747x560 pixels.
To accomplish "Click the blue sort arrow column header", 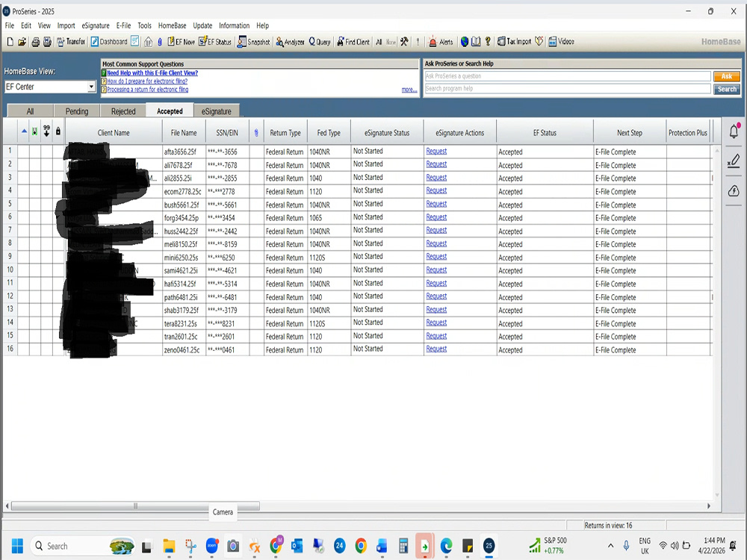I will pyautogui.click(x=24, y=131).
